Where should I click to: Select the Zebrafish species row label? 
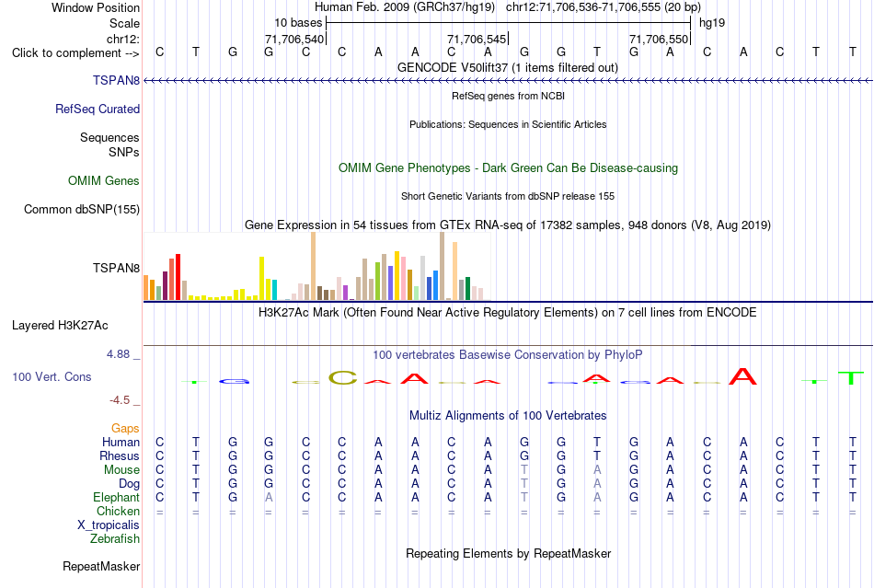pos(115,539)
